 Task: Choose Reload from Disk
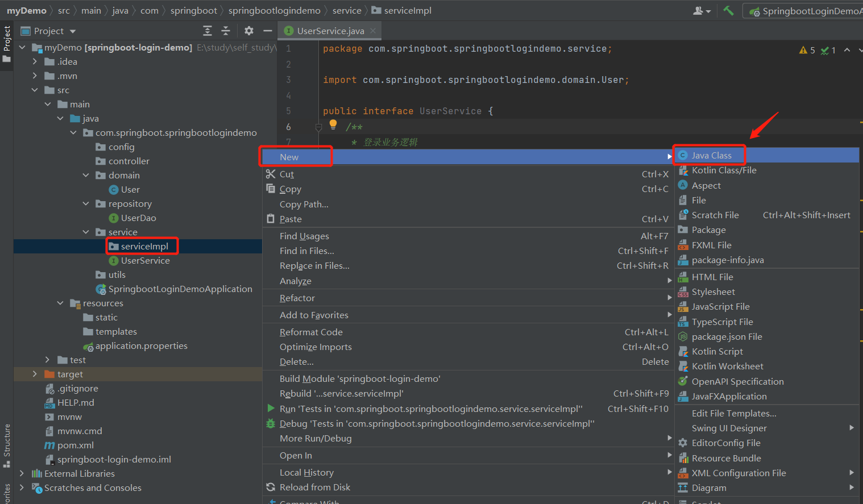click(x=468, y=487)
